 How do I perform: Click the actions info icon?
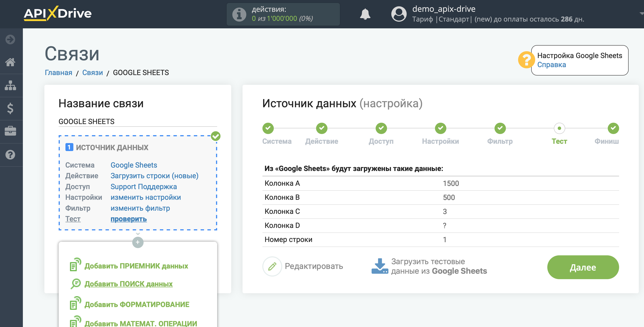pyautogui.click(x=239, y=15)
